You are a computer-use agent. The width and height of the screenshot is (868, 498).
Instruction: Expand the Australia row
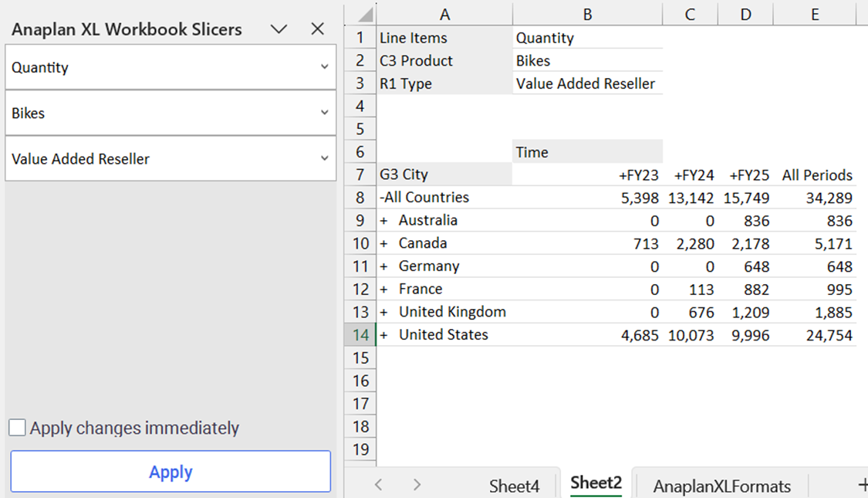click(x=384, y=221)
